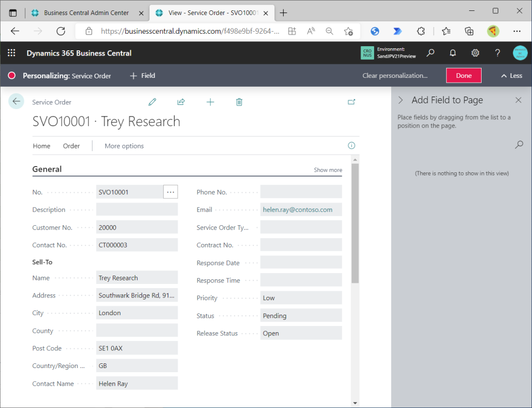Open the help question mark

click(x=497, y=53)
